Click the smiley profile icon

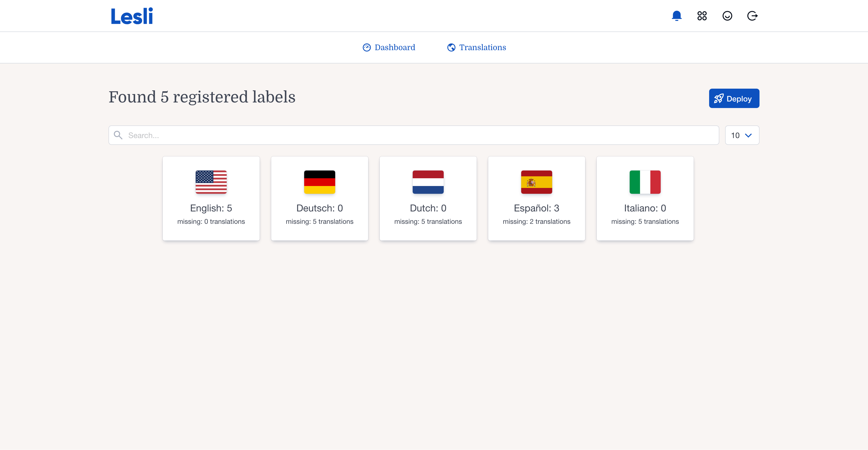[x=727, y=16]
